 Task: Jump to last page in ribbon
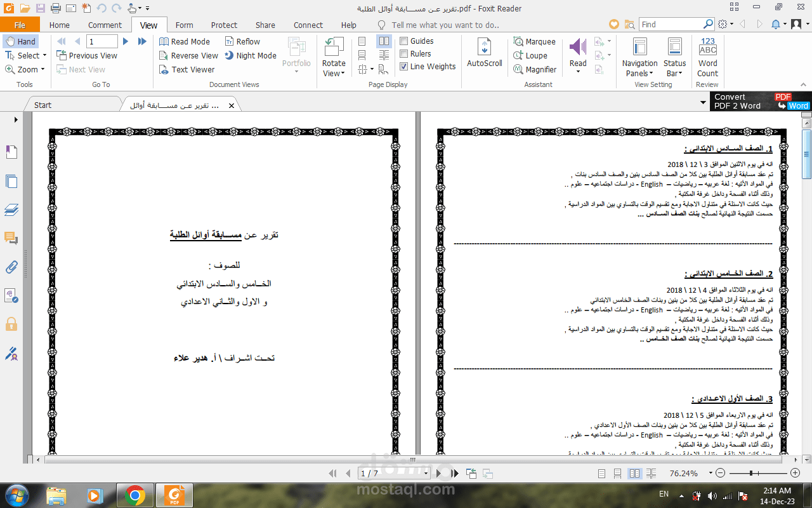(x=142, y=41)
